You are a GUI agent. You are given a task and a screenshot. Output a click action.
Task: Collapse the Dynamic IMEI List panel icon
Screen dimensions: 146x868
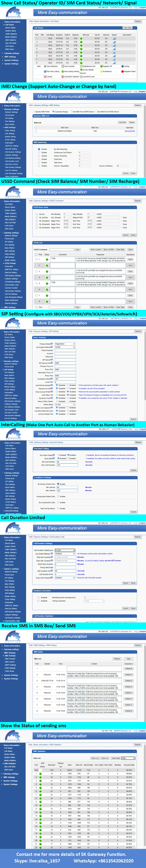[x=135, y=116]
